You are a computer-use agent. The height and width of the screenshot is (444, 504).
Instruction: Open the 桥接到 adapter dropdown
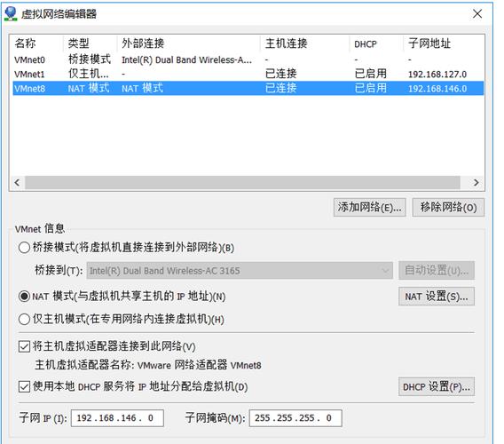click(240, 271)
